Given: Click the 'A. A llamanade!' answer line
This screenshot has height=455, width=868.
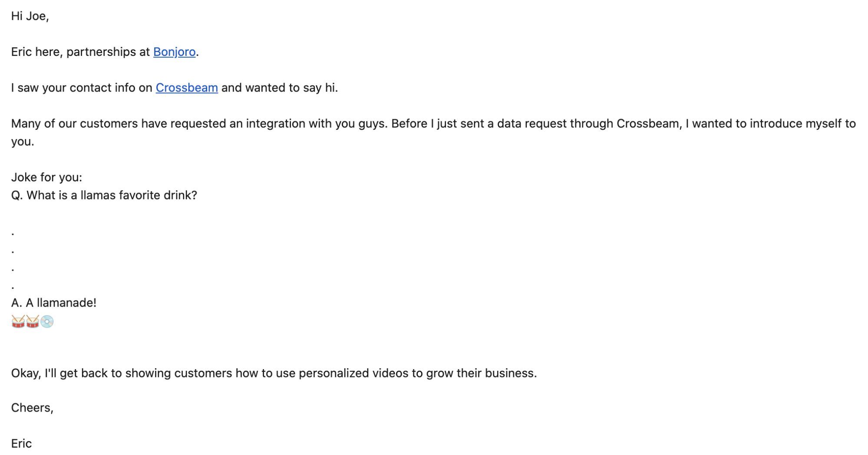Looking at the screenshot, I should coord(54,303).
